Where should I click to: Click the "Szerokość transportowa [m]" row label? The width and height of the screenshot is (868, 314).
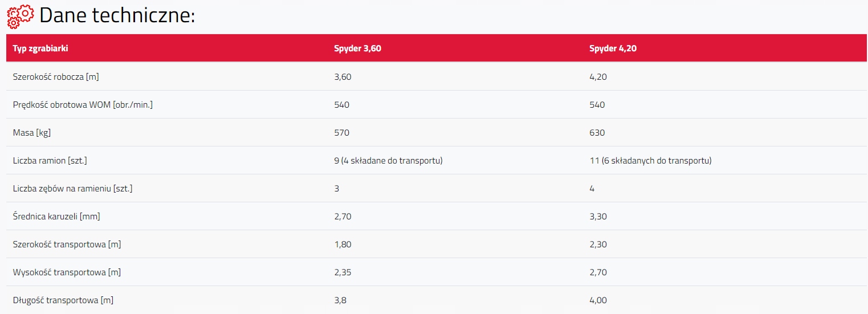tap(67, 244)
